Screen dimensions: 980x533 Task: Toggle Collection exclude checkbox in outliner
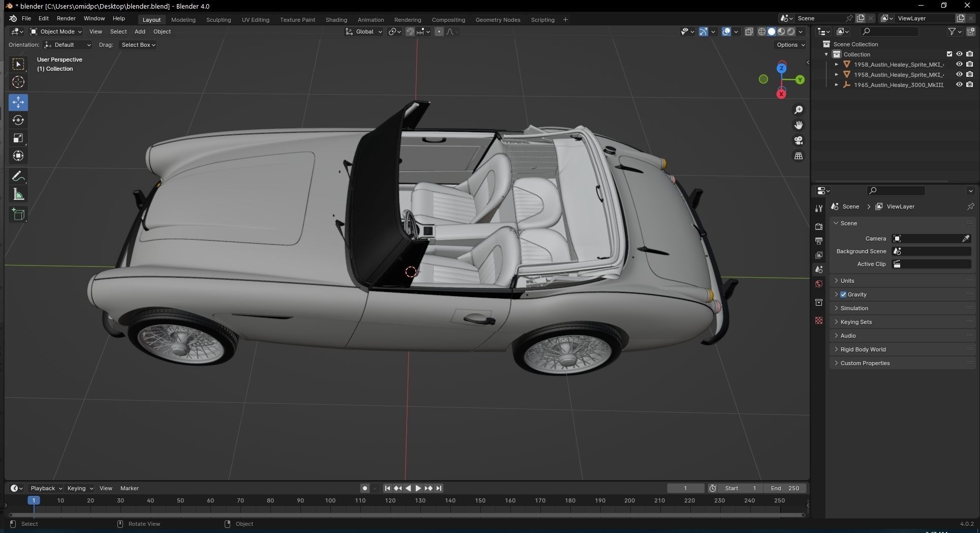coord(949,54)
